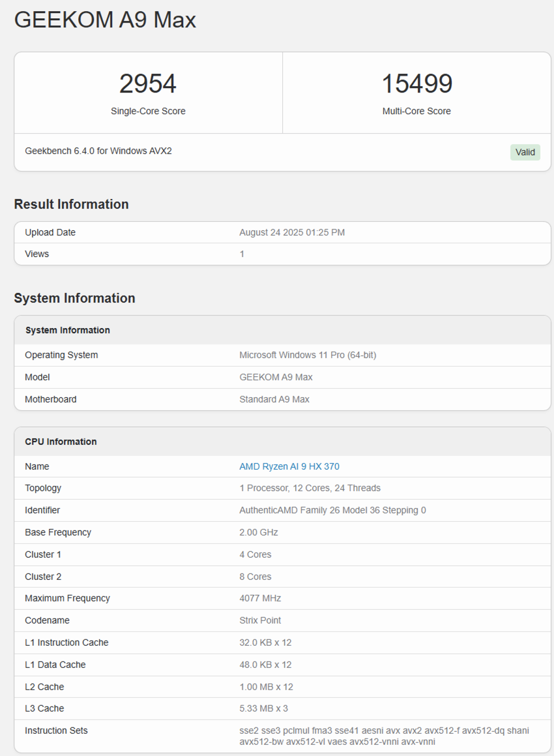The width and height of the screenshot is (554, 756).
Task: Click the 32.0 KB x 12 value
Action: [x=265, y=643]
